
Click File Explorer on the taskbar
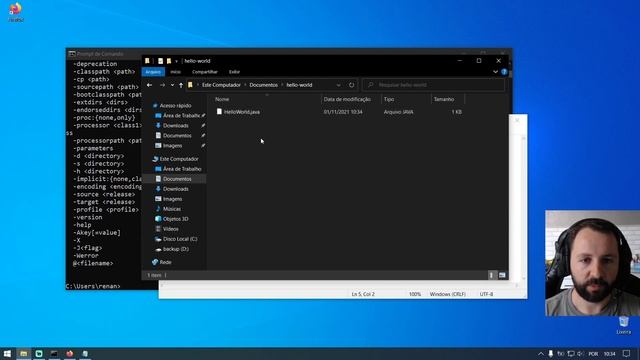[x=24, y=353]
